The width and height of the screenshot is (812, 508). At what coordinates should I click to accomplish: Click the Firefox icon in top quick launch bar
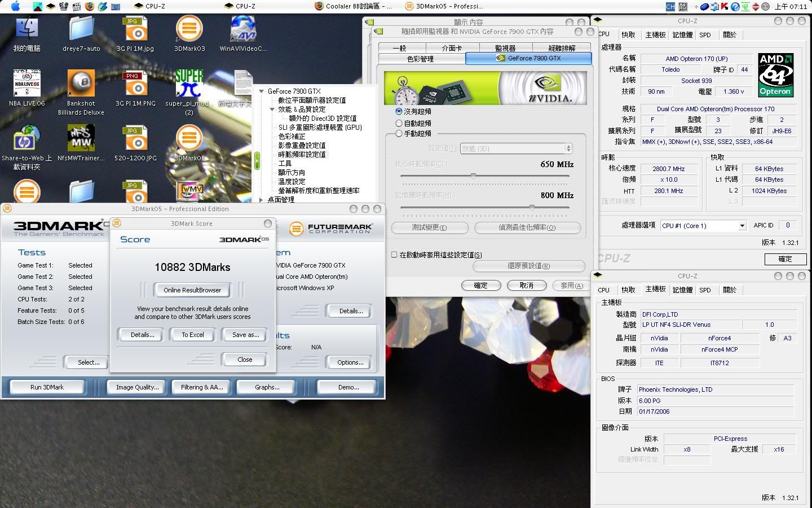tap(90, 7)
